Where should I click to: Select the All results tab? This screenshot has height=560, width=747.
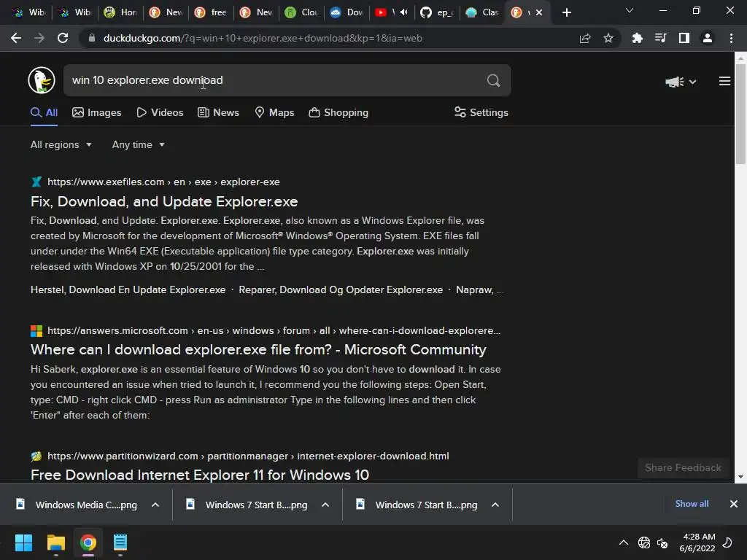tap(44, 113)
